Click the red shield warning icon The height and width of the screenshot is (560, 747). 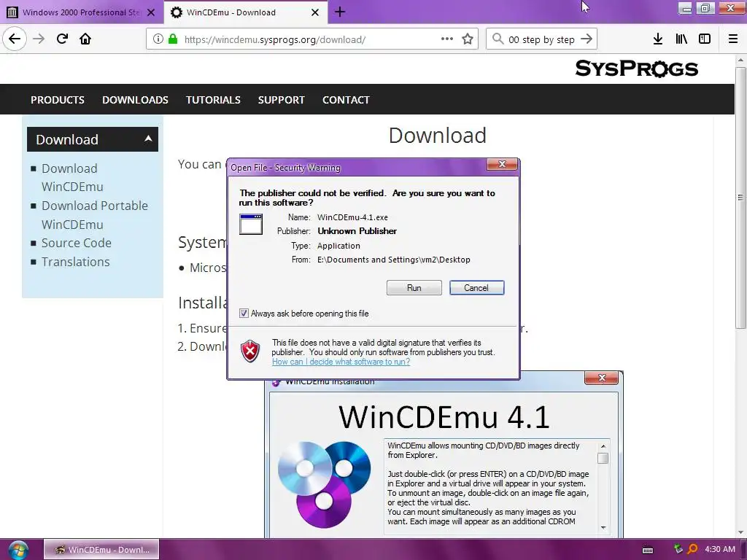pos(249,351)
